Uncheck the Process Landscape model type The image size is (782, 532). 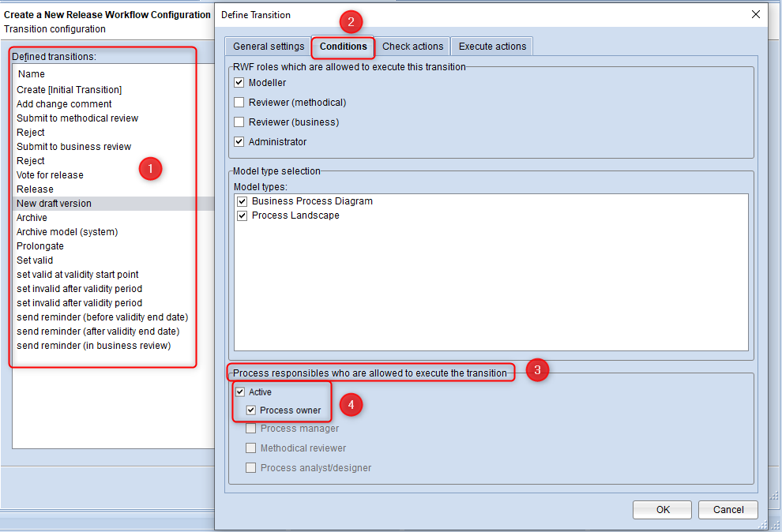pos(242,215)
